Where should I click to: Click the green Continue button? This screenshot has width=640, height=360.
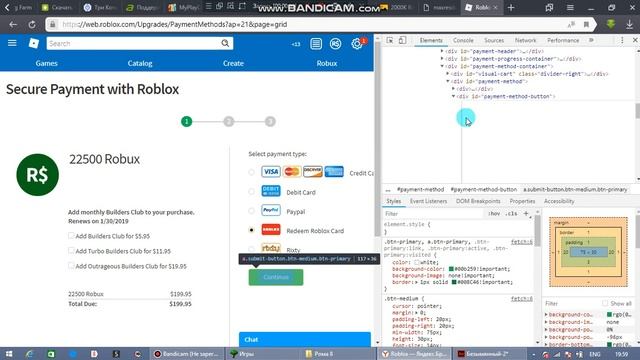[276, 277]
